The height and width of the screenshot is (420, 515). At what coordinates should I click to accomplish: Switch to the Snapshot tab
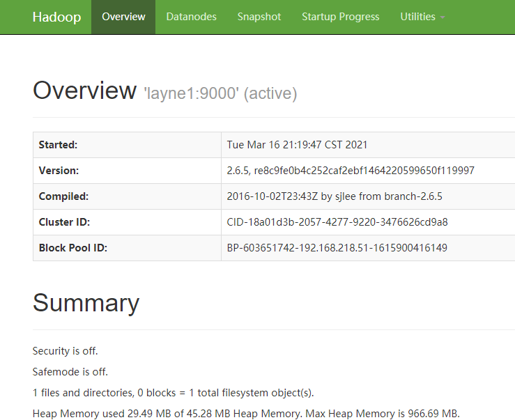pyautogui.click(x=259, y=17)
